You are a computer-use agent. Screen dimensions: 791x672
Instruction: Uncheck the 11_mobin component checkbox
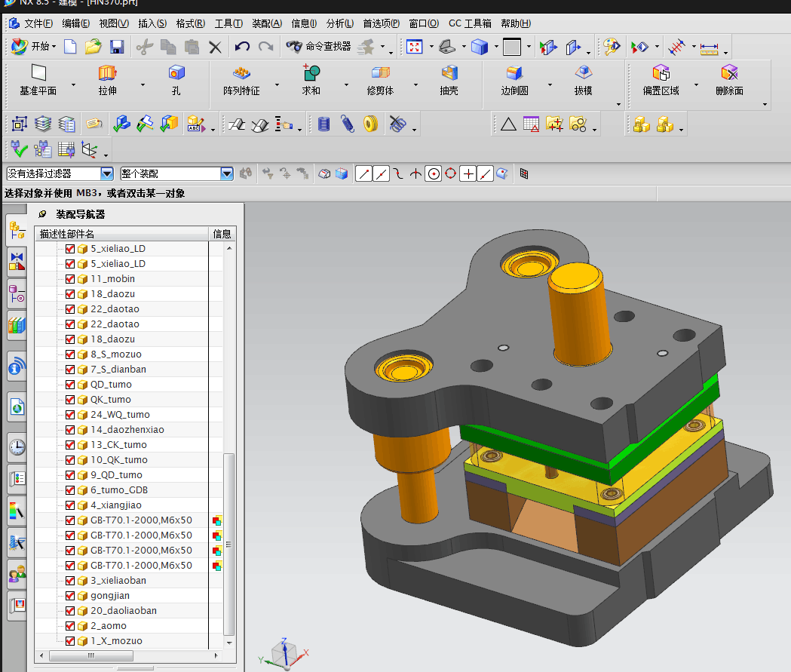click(70, 279)
